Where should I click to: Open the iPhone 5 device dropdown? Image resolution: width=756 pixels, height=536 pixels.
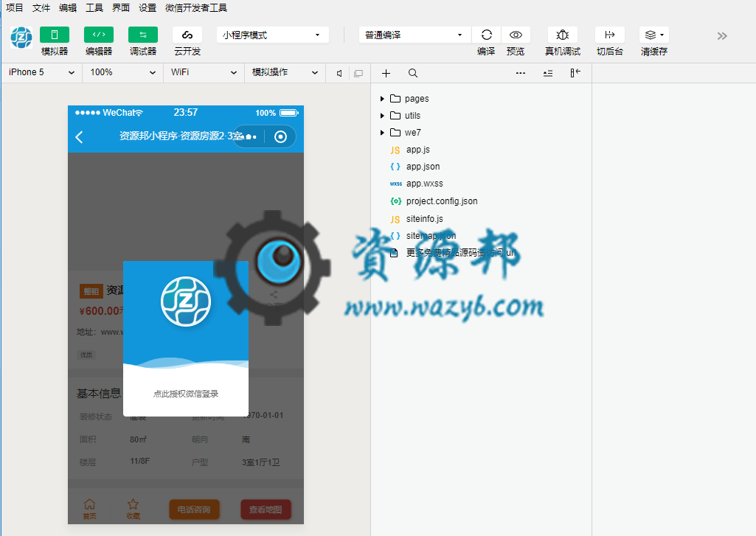(x=41, y=72)
